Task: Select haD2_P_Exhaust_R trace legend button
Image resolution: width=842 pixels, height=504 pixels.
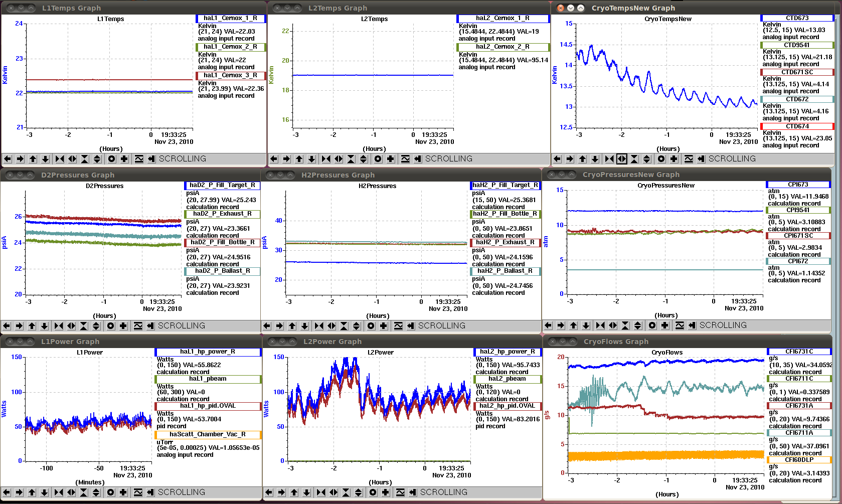Action: [222, 214]
